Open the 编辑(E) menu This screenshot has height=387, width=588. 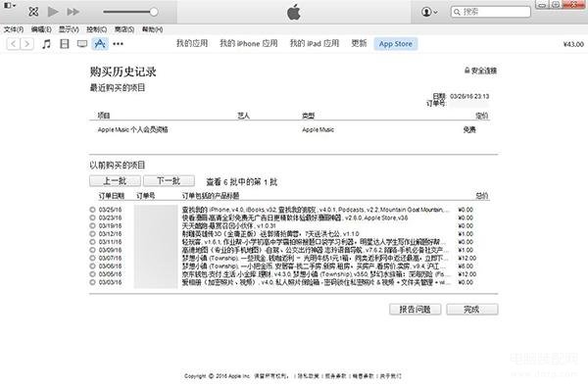point(41,29)
